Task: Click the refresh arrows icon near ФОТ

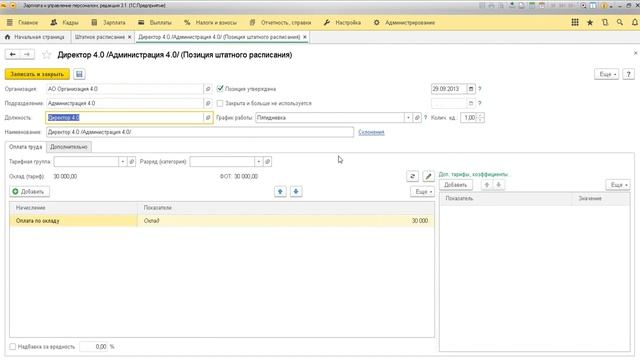Action: click(x=412, y=176)
